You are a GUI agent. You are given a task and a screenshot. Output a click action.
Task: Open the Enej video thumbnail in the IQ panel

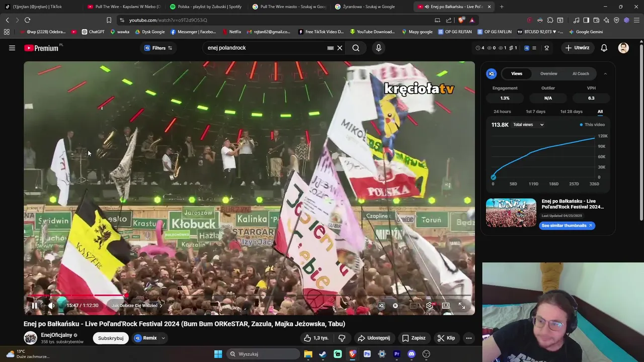(x=511, y=213)
